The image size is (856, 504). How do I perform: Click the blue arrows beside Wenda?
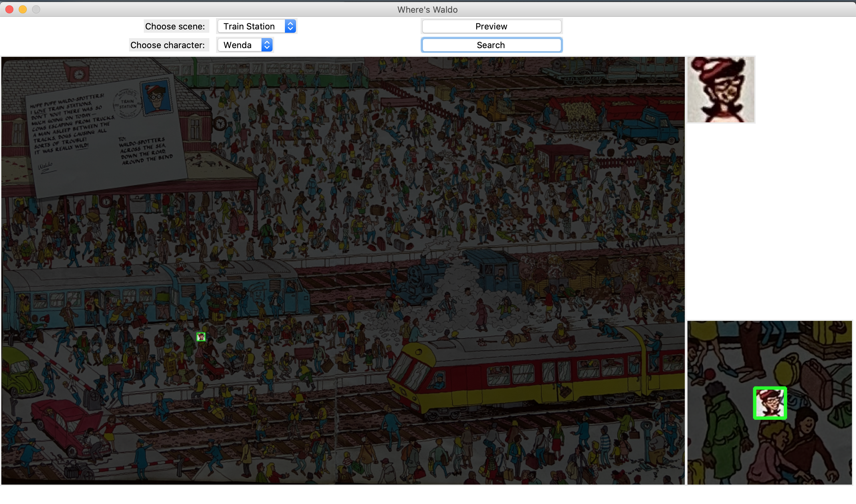tap(267, 45)
